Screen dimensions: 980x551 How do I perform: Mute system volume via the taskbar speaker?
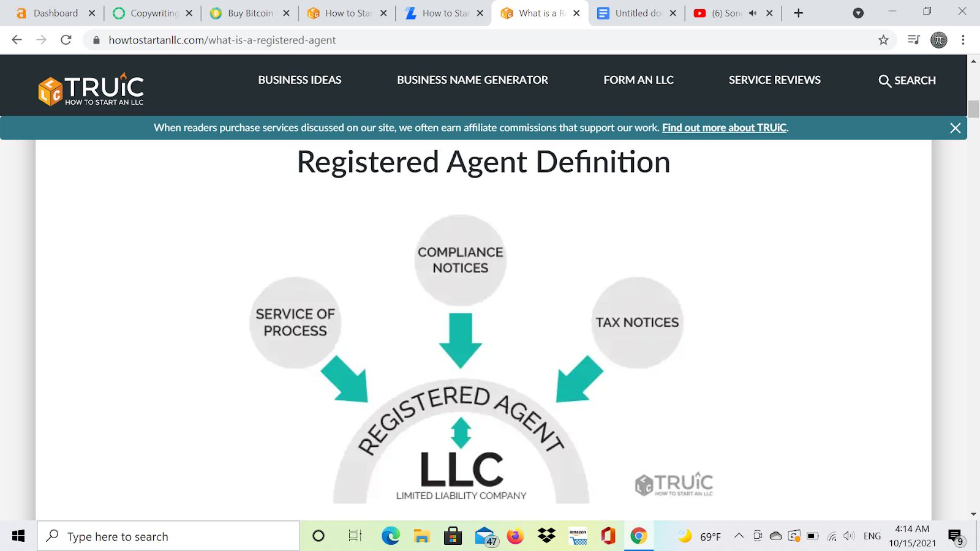848,536
